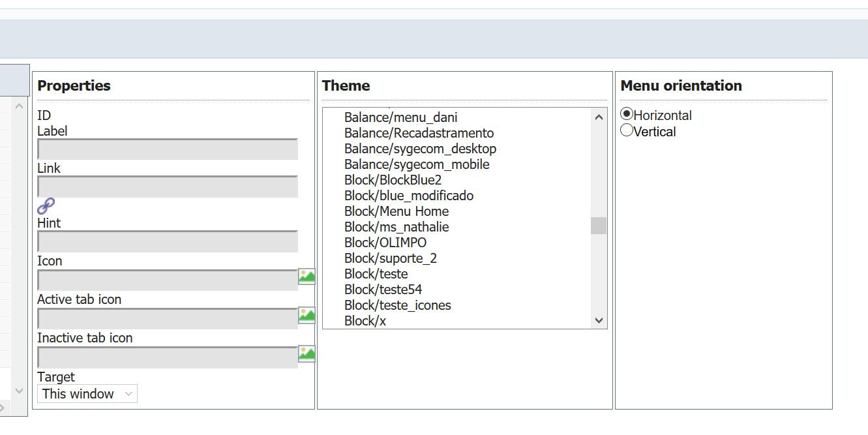The height and width of the screenshot is (435, 868).
Task: Open image picker beside Icon field
Action: coord(307,276)
